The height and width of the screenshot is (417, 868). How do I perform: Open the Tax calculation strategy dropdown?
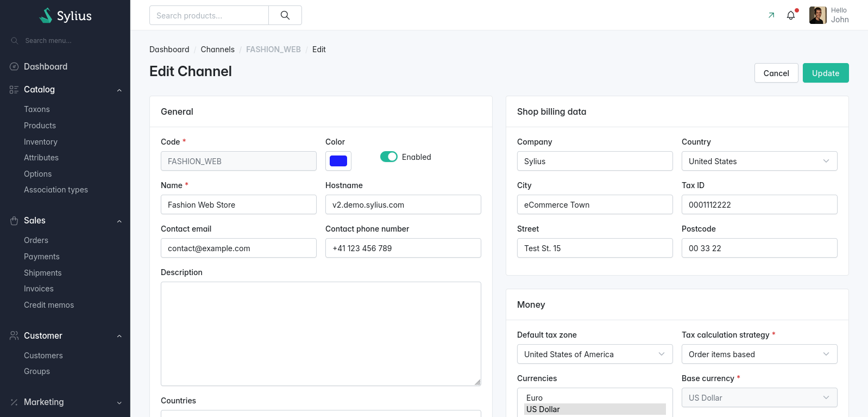pos(759,354)
